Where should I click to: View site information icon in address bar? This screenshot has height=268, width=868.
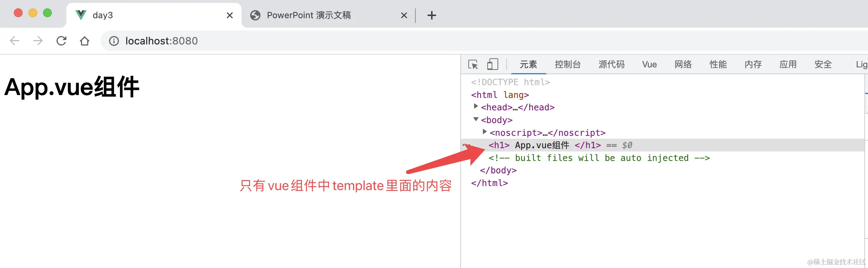click(114, 41)
